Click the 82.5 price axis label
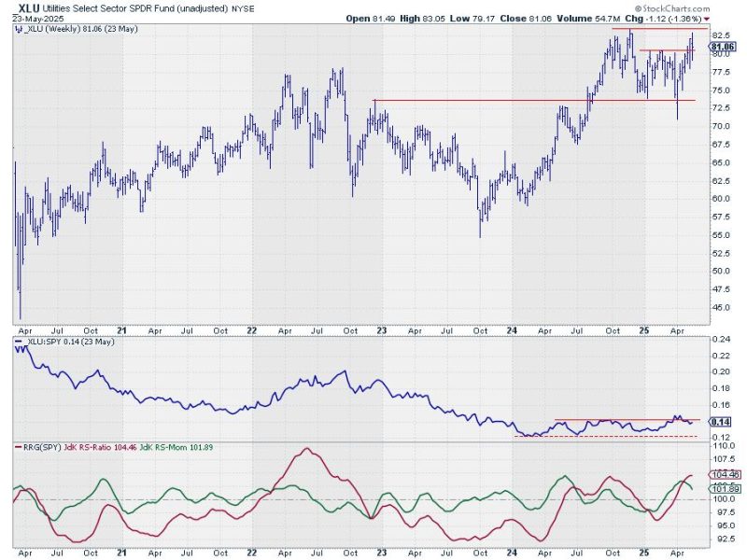Screen dimensions: 747x560 pyautogui.click(x=720, y=35)
